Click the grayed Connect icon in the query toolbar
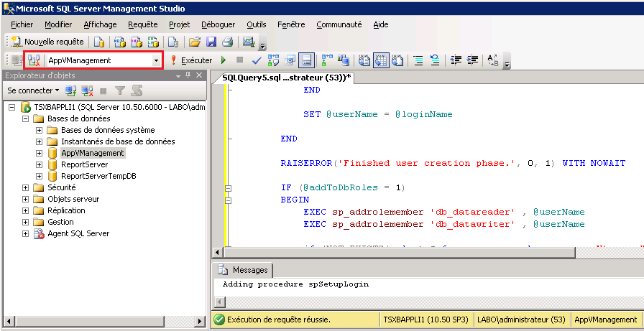Screen dimensions: 644x331 17,61
